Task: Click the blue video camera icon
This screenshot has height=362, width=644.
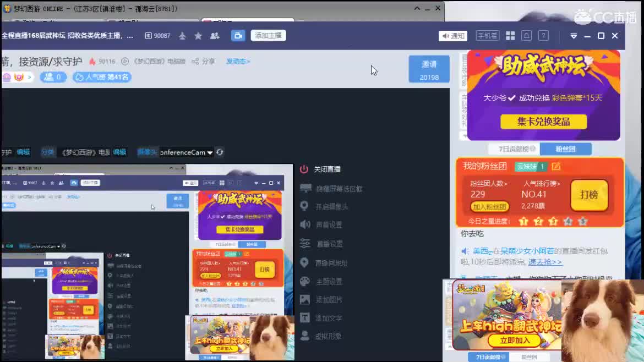Action: 238,36
